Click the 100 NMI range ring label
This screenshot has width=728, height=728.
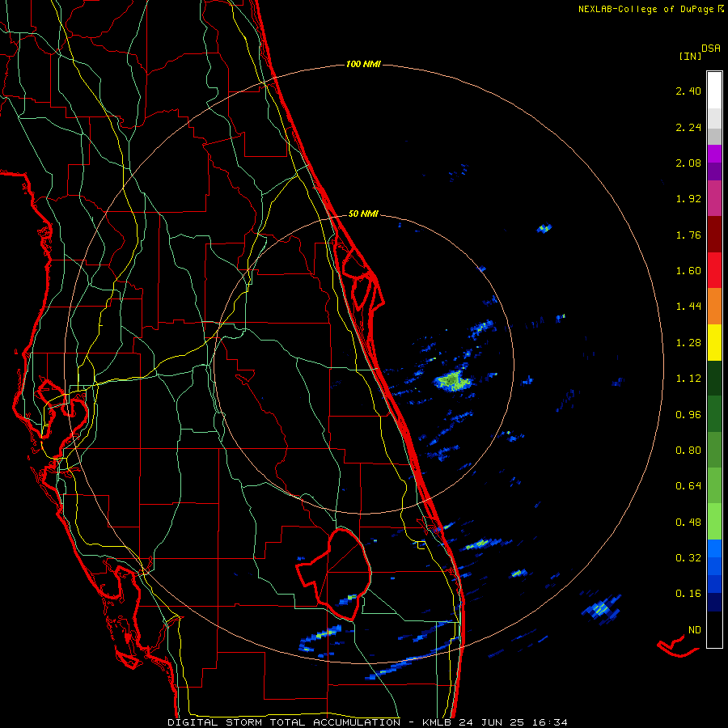click(x=363, y=64)
